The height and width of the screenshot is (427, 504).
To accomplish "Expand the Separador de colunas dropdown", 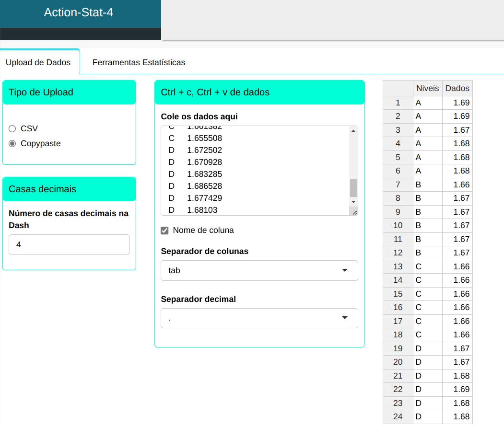I will point(259,270).
